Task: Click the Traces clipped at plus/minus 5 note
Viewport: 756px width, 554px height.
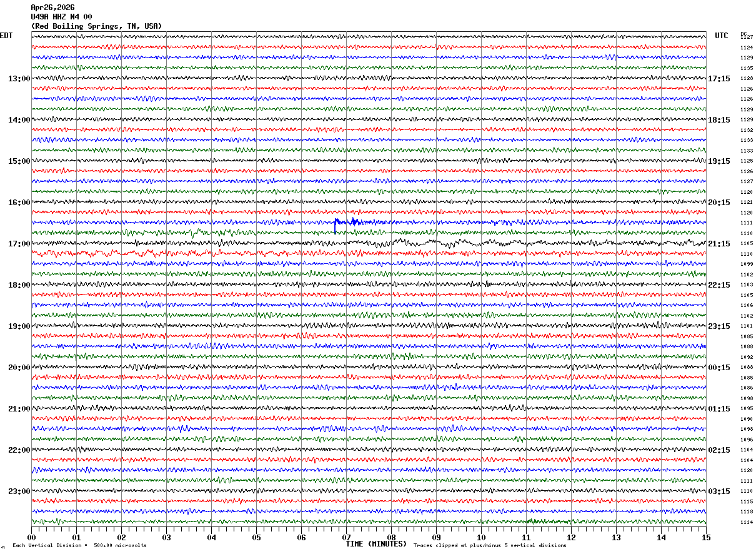Action: (490, 545)
